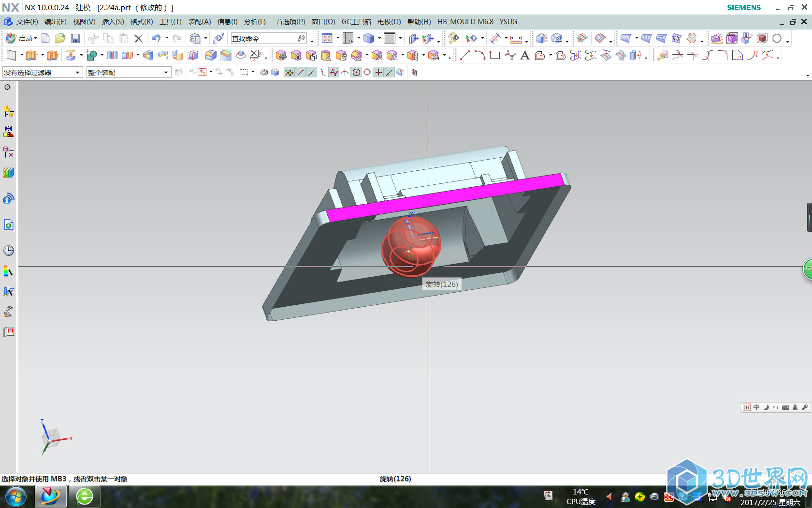Open the Reuse library sidebar icon
This screenshot has height=508, width=812.
[x=8, y=173]
